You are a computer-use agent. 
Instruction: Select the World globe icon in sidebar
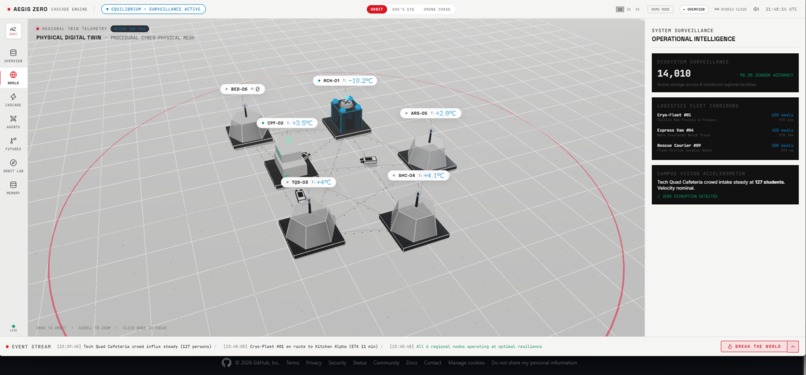click(13, 75)
